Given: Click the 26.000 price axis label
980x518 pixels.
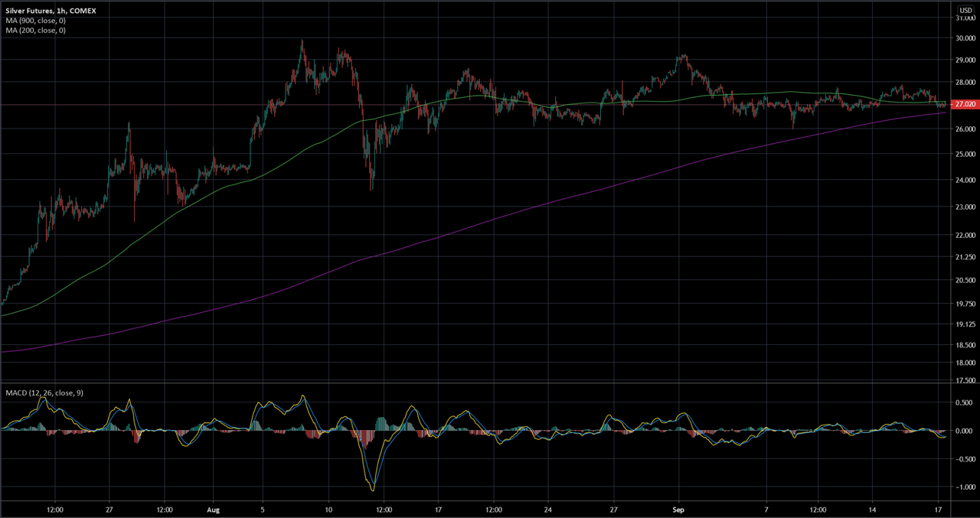Looking at the screenshot, I should point(964,129).
